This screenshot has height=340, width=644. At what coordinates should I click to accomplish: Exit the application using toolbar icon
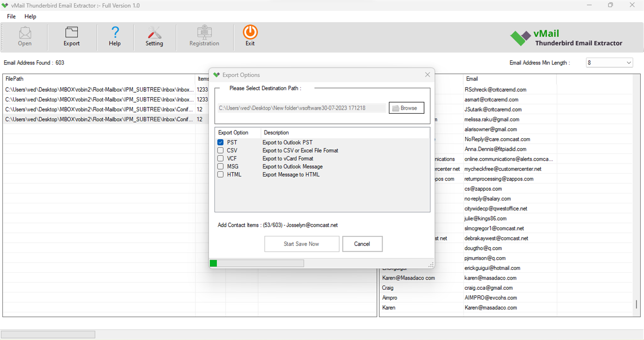coord(249,36)
